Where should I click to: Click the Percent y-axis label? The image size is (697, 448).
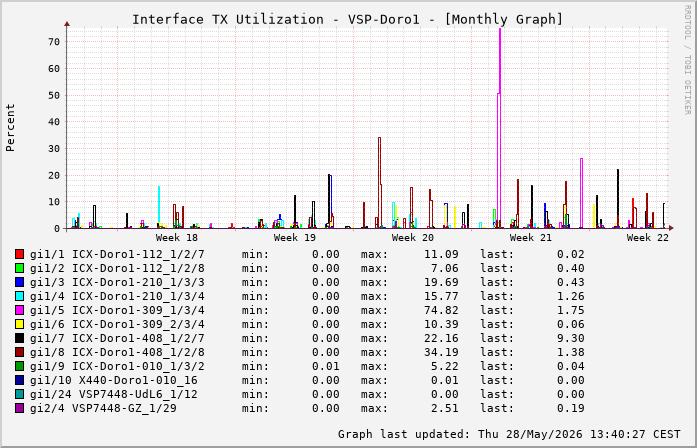[x=10, y=128]
